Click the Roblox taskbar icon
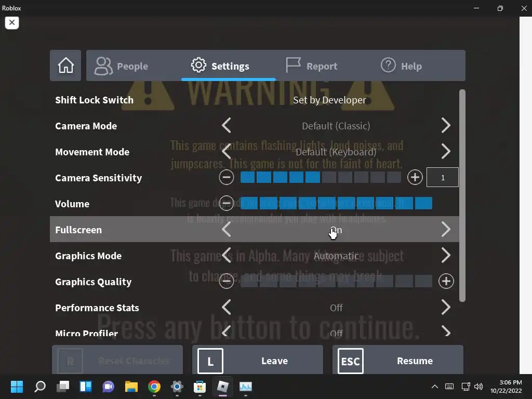 [x=222, y=387]
